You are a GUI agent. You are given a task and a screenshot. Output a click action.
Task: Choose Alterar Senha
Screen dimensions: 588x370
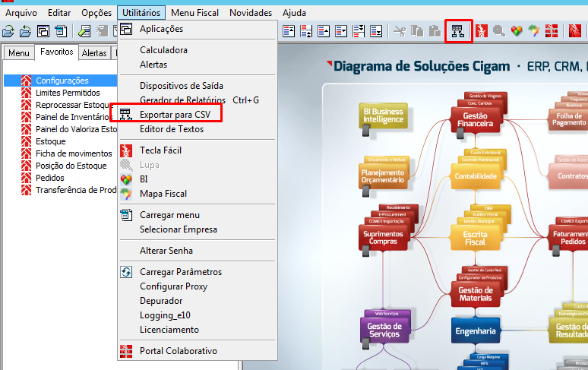point(198,251)
